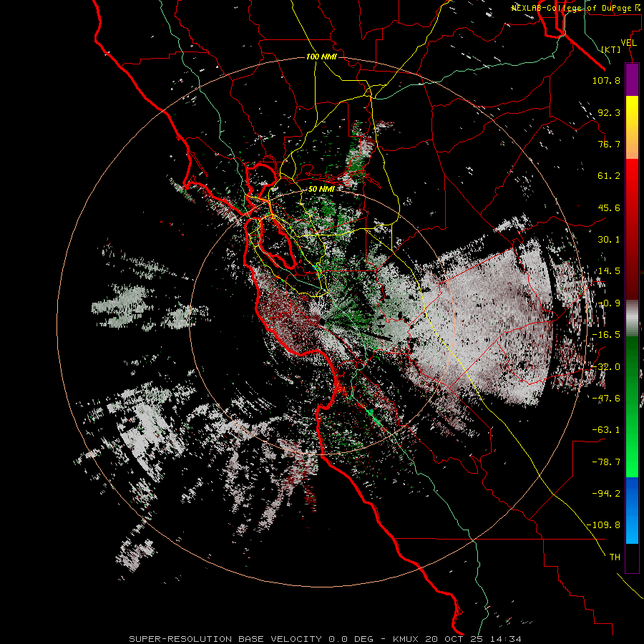Click the 100 NMI range ring label

[x=321, y=57]
